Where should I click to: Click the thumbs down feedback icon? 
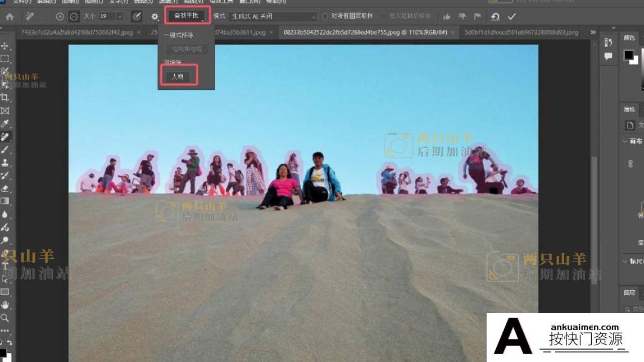click(x=462, y=17)
